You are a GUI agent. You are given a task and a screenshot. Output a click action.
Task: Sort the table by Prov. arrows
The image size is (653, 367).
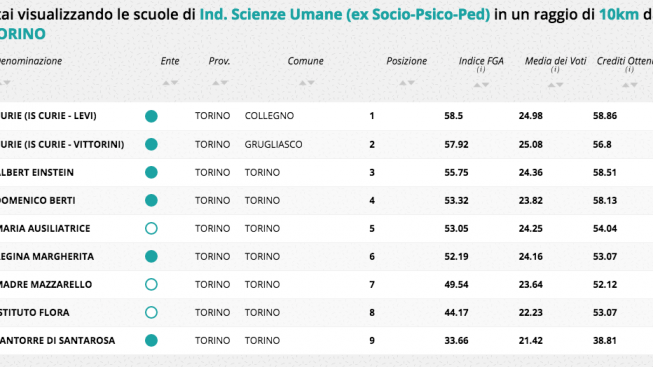[x=220, y=83]
